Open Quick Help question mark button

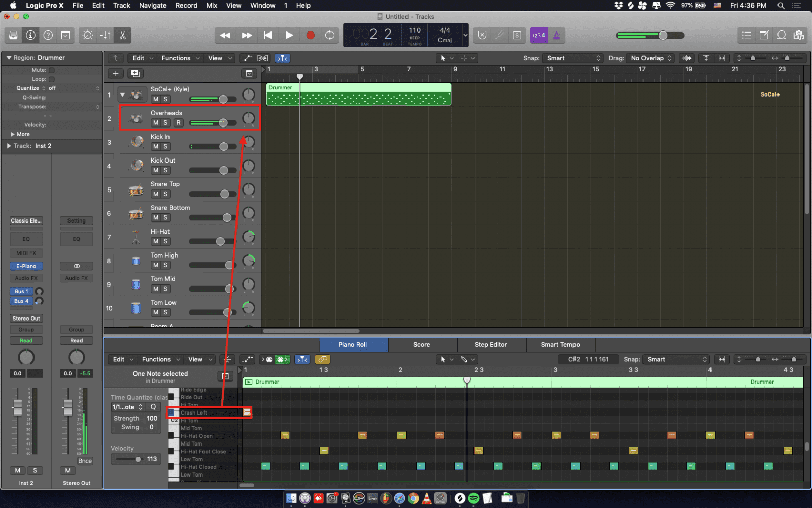pyautogui.click(x=48, y=35)
